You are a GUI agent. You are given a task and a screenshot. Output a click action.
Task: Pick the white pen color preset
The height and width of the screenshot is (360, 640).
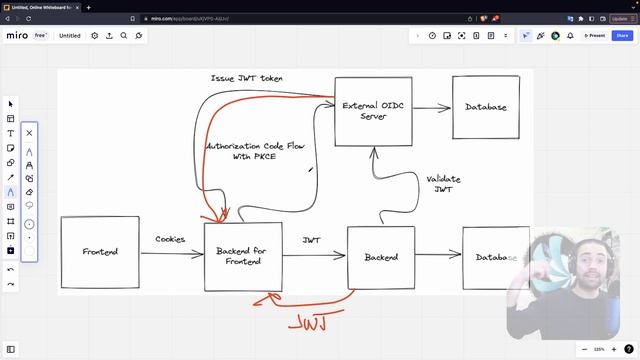pos(29,251)
